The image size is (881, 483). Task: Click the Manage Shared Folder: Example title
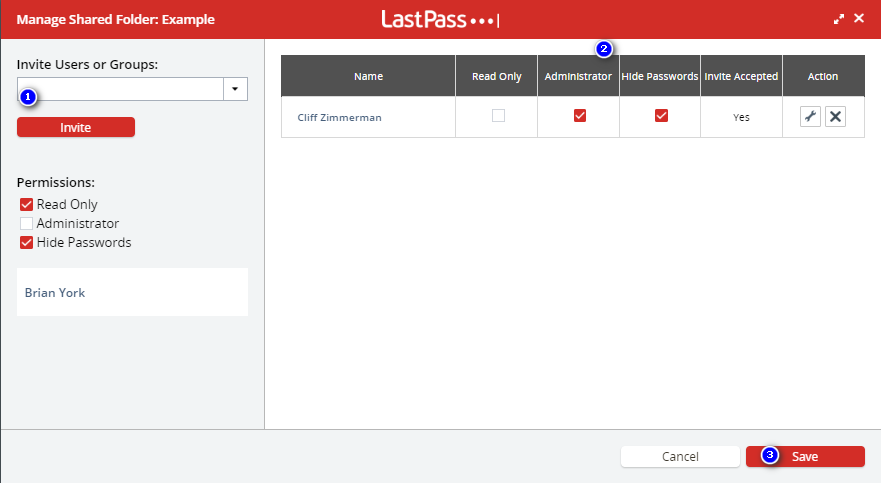tap(116, 19)
